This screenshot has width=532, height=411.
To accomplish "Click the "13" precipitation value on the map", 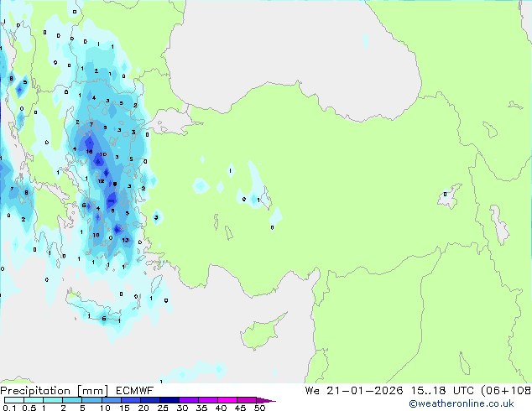I will coord(125,240).
